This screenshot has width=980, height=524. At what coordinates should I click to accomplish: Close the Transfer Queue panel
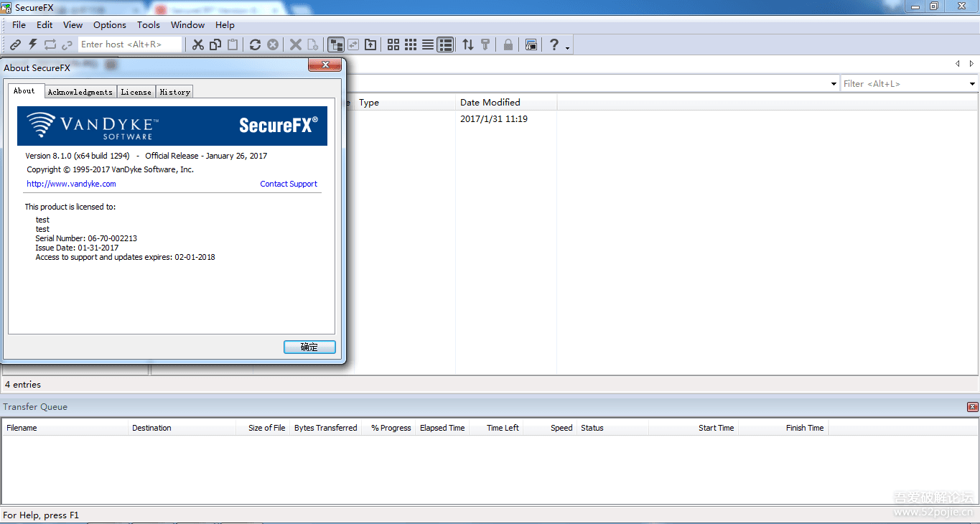(973, 407)
